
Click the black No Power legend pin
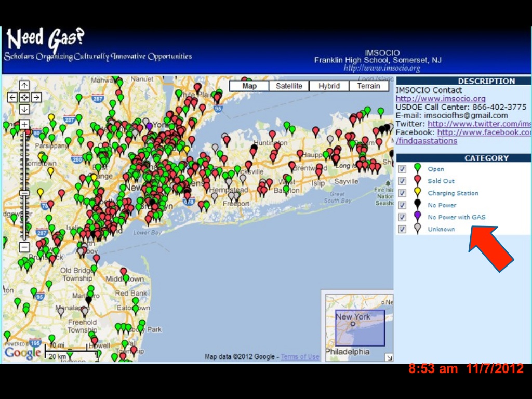click(417, 205)
